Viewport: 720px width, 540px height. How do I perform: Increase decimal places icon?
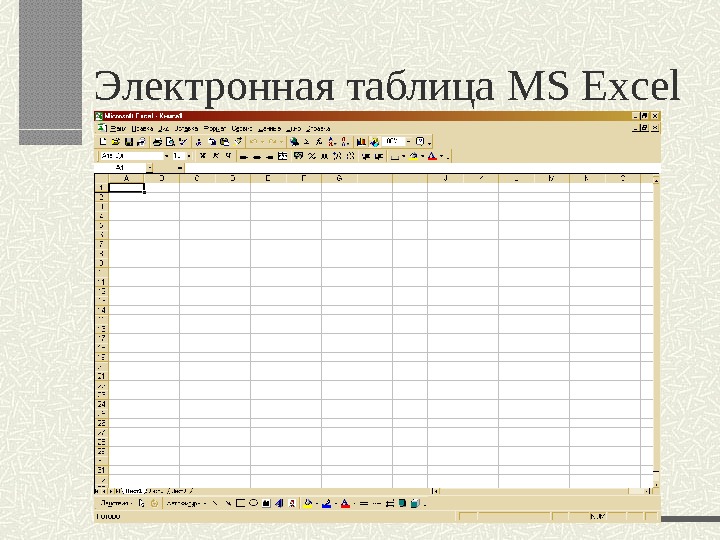pos(338,156)
